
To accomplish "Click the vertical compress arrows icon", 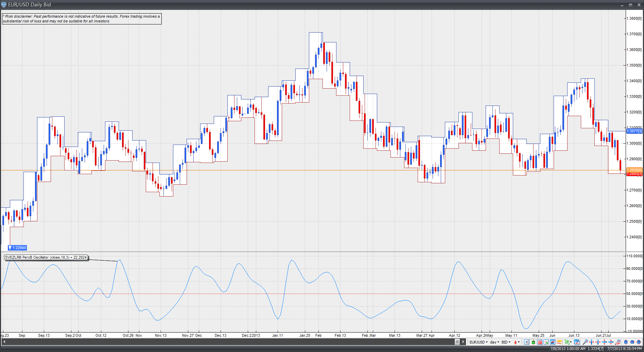I will 611,342.
